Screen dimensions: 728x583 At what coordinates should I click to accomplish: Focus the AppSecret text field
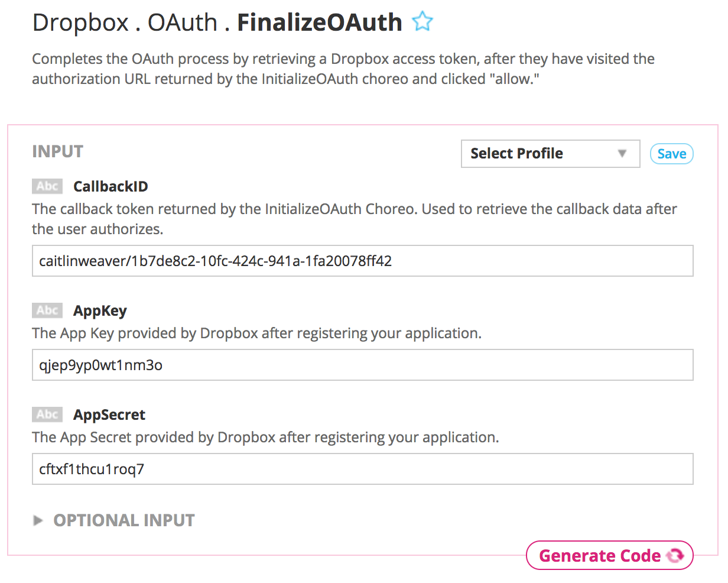362,469
